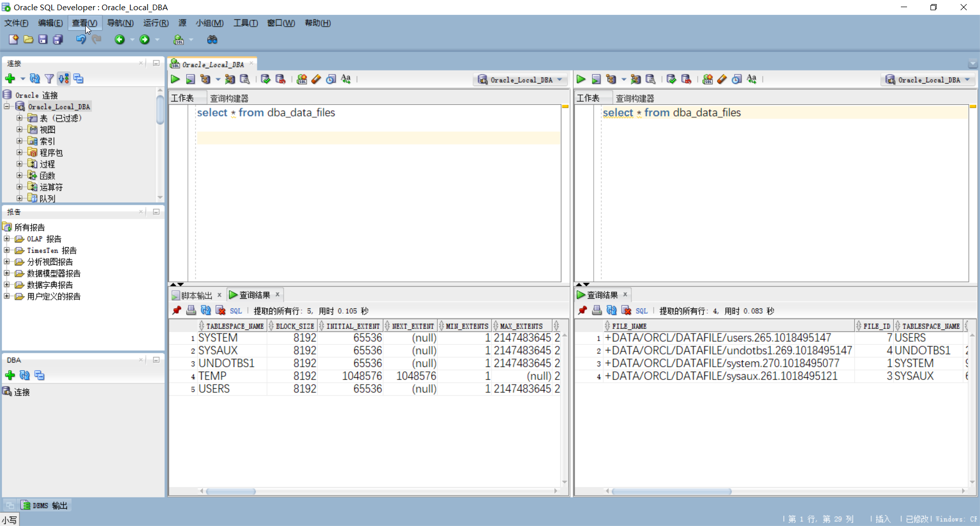The image size is (980, 526).
Task: Select the DBMS 输出 tab at the bottom
Action: pos(44,506)
